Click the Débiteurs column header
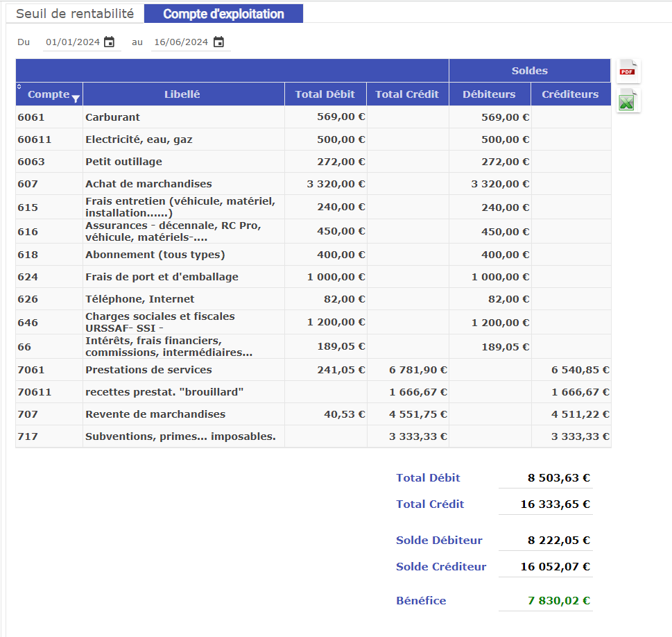This screenshot has height=637, width=672. [489, 94]
